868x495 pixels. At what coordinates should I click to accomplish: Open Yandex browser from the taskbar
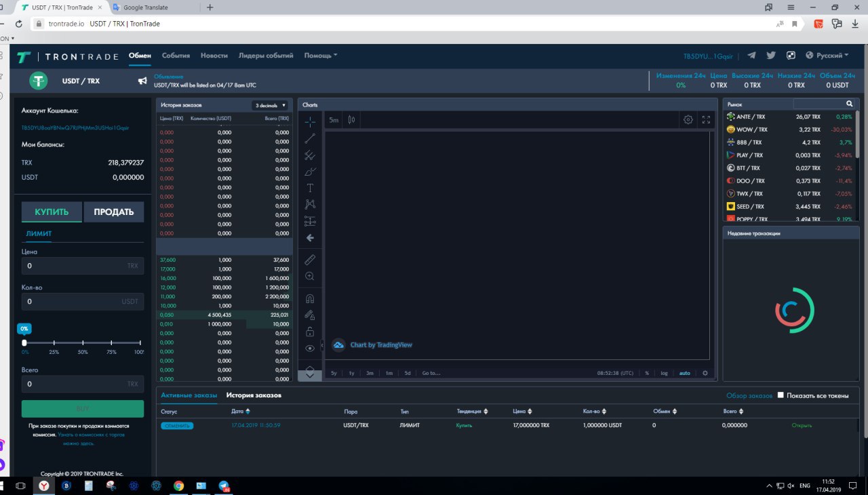43,486
